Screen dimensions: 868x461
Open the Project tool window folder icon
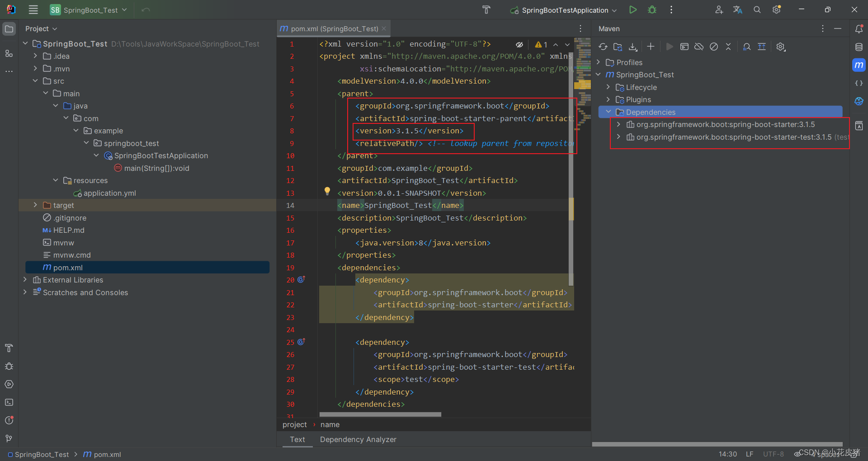coord(9,29)
